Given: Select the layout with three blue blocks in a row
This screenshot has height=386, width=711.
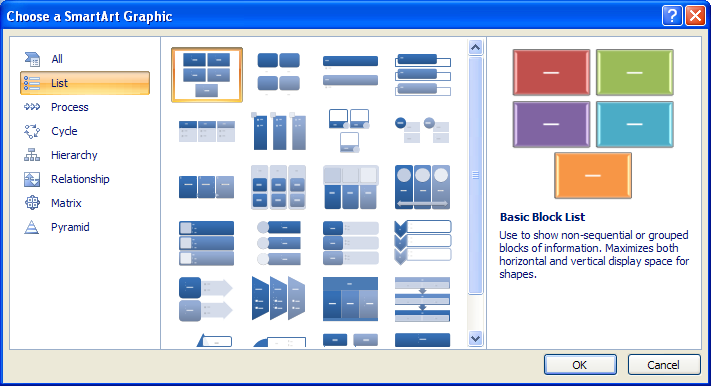Looking at the screenshot, I should point(207,187).
